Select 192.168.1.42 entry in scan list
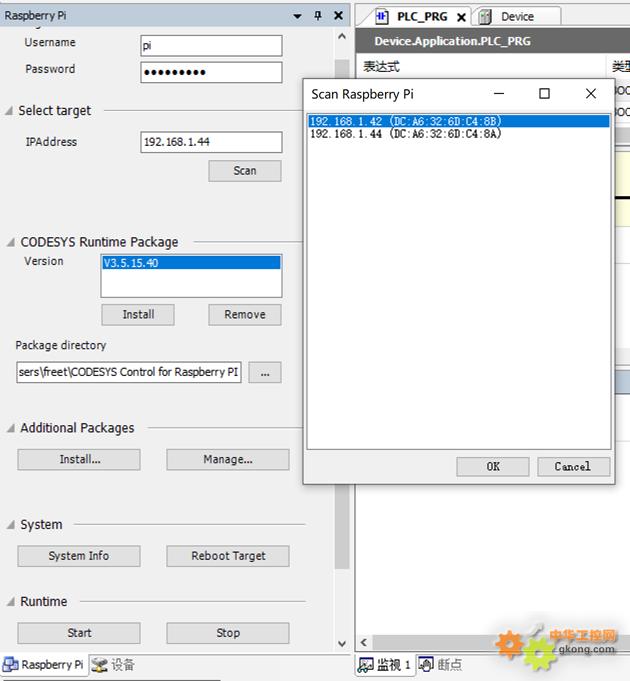The height and width of the screenshot is (681, 630). (458, 121)
